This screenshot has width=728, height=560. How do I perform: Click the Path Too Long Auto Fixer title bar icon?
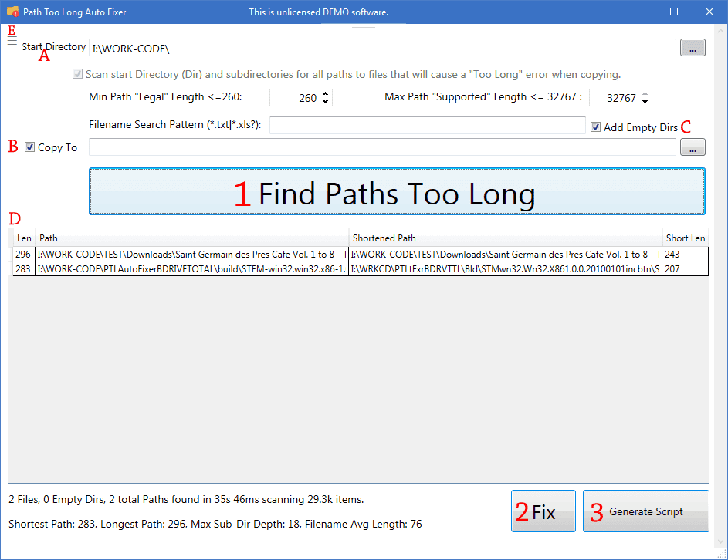tap(12, 11)
